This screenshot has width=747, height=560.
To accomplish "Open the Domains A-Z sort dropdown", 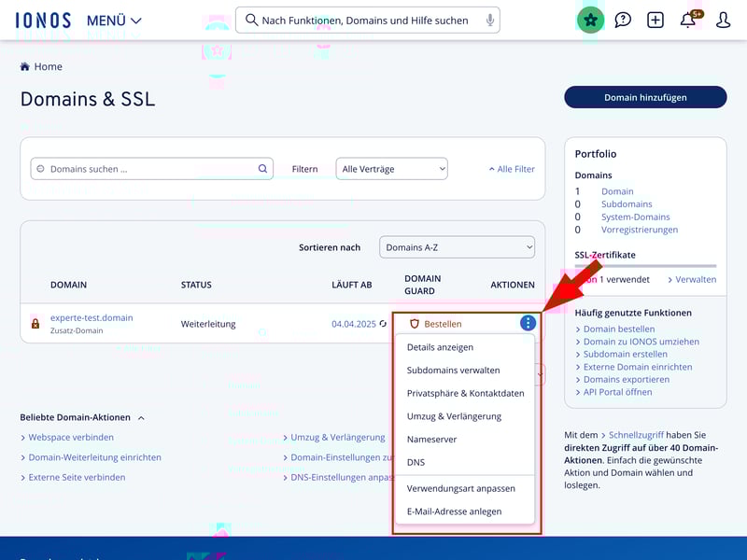I will pos(457,247).
